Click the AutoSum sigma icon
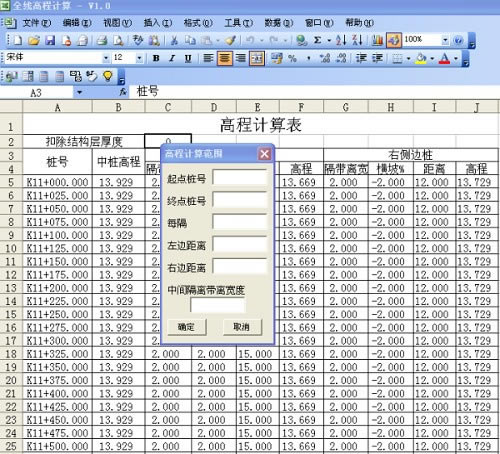This screenshot has width=500, height=454. [317, 40]
